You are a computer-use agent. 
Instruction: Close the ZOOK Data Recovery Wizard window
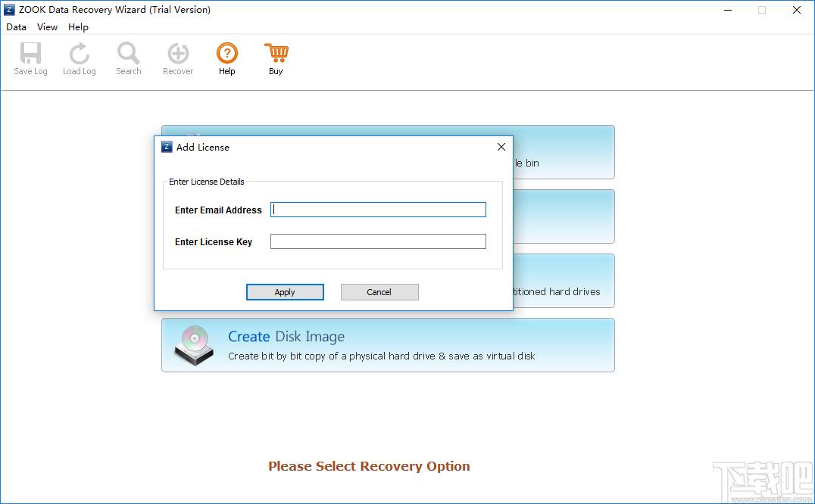click(x=796, y=10)
